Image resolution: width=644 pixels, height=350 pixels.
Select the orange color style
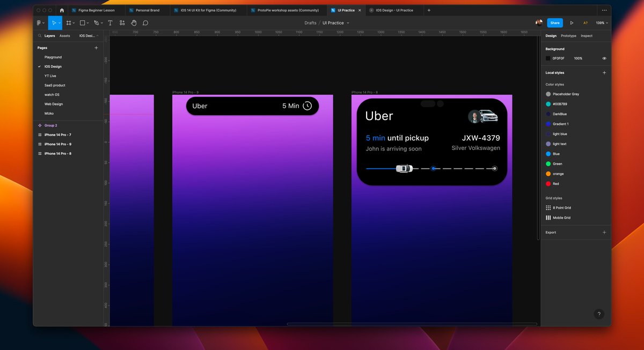tap(554, 174)
